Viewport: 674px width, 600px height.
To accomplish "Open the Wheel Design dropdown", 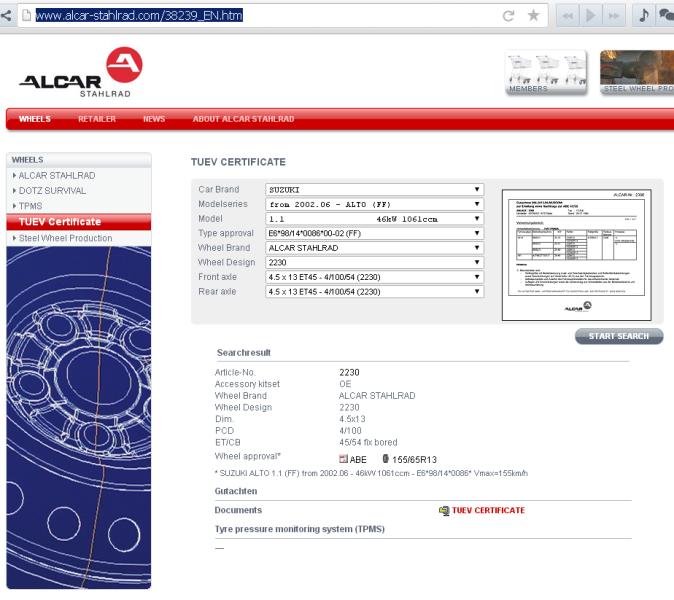I will (374, 262).
